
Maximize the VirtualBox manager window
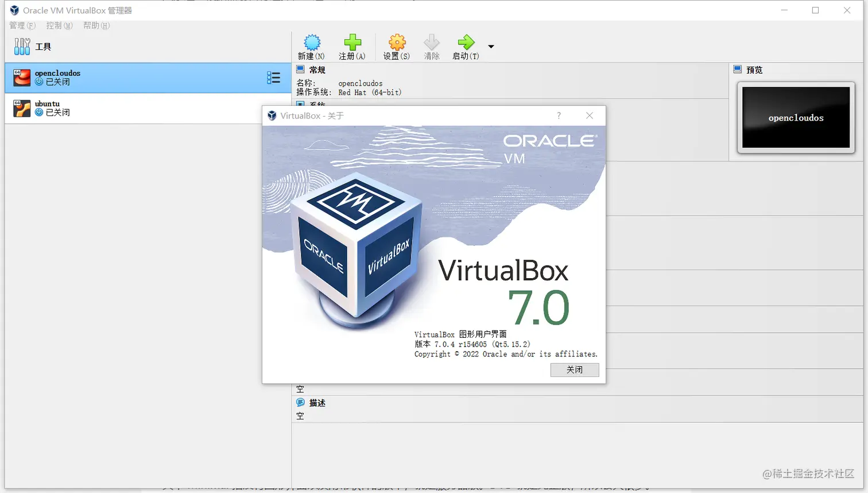click(x=815, y=10)
